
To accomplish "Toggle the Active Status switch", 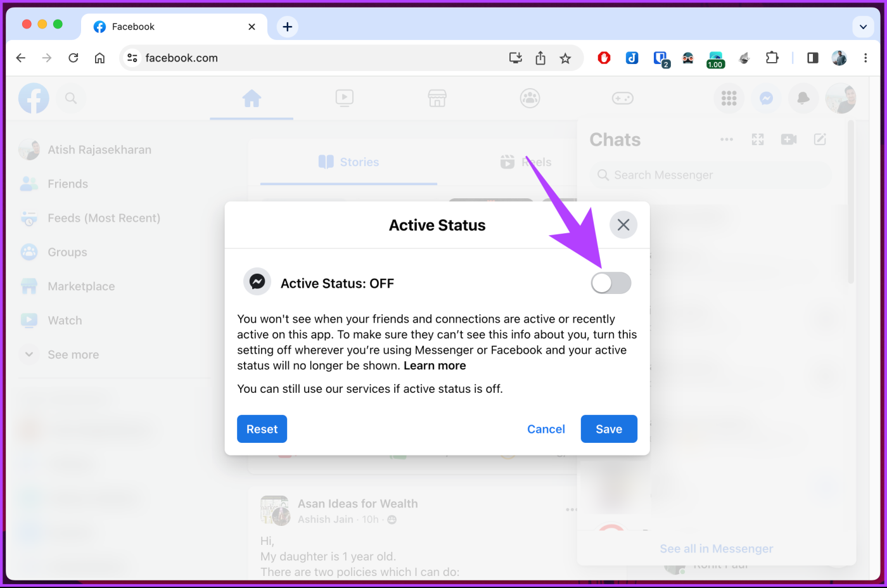I will [611, 283].
